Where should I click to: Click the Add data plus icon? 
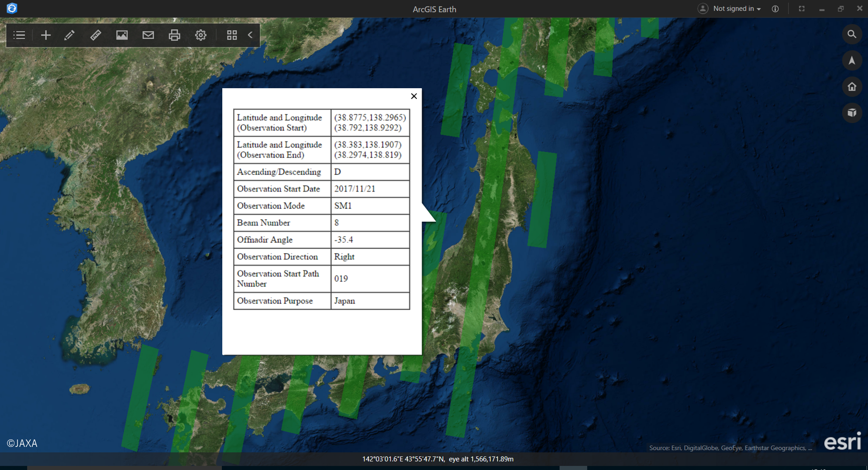click(x=45, y=35)
